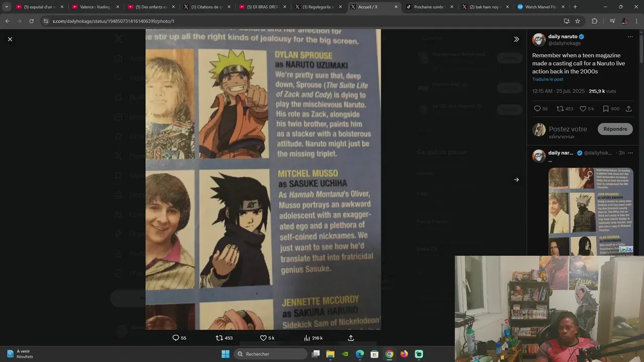Screen dimensions: 644x362
Task: Open Microsoft Store from the taskbar
Action: point(374,354)
